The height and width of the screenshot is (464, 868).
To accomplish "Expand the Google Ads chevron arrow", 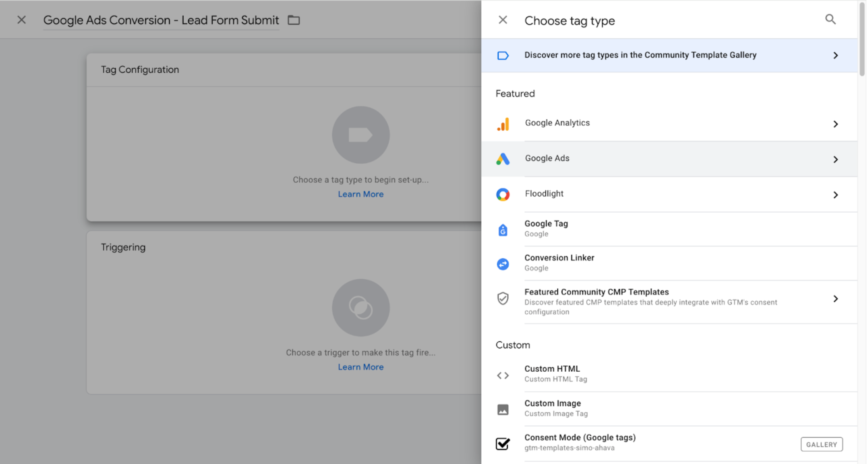I will coord(835,159).
